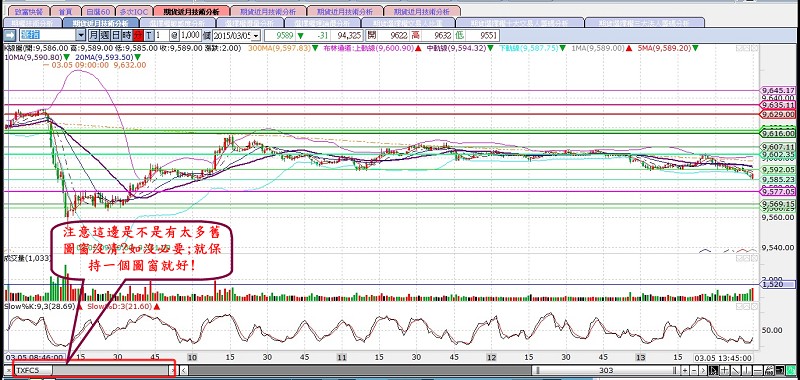Click the bar-width slider showing 303

click(x=607, y=370)
